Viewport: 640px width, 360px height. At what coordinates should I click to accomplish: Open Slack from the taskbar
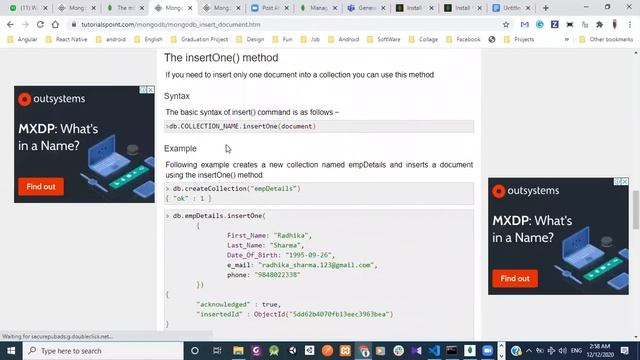click(x=398, y=351)
